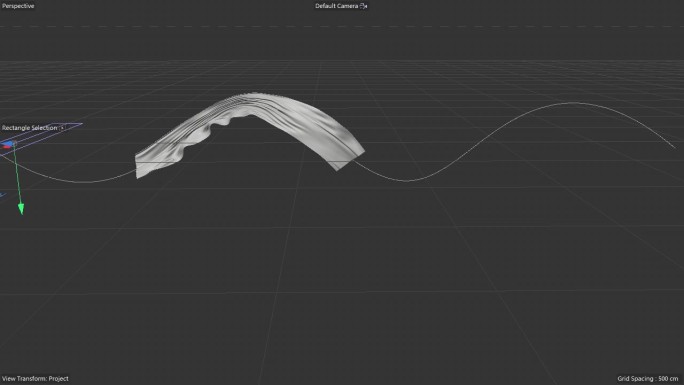Click the far right end of the spline
This screenshot has width=684, height=385.
coord(674,147)
